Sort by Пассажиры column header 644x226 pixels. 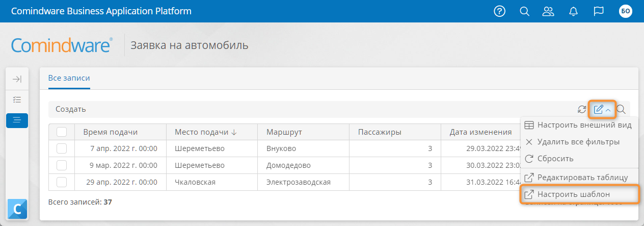[395, 132]
